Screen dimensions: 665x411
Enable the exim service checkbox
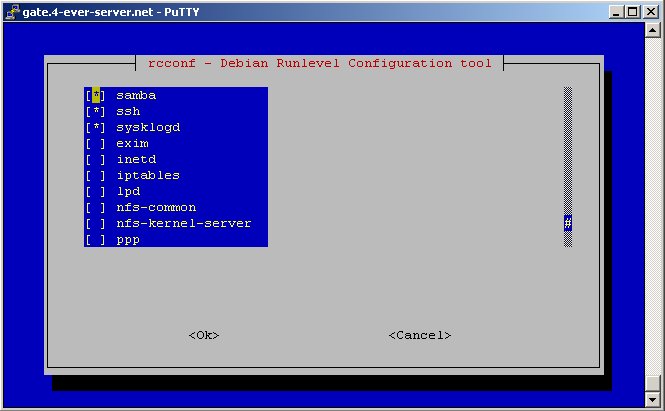click(96, 144)
